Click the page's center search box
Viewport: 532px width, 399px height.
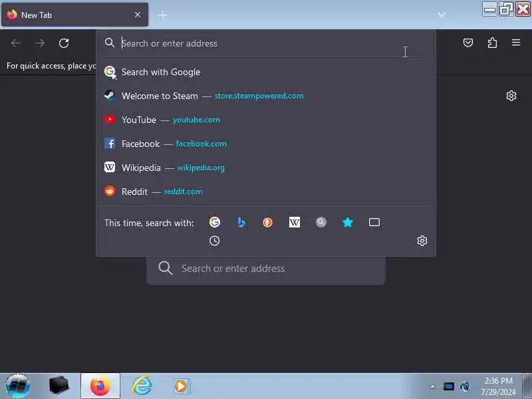click(266, 269)
